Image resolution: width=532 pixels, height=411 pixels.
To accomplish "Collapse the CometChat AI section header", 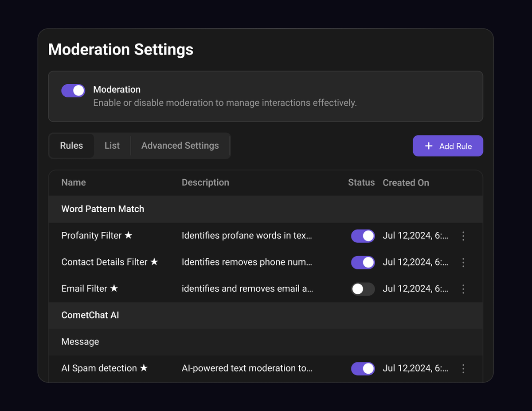I will coord(90,315).
